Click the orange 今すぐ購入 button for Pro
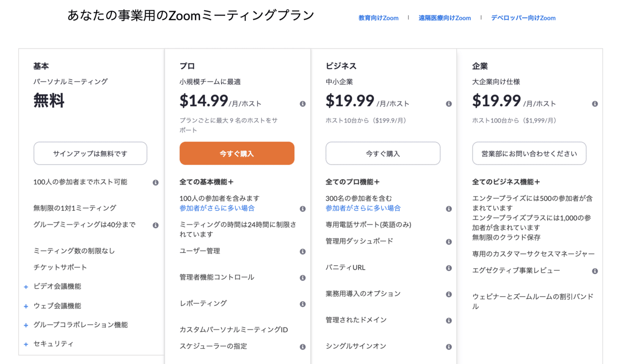Viewport: 625px width, 364px height. pyautogui.click(x=237, y=153)
